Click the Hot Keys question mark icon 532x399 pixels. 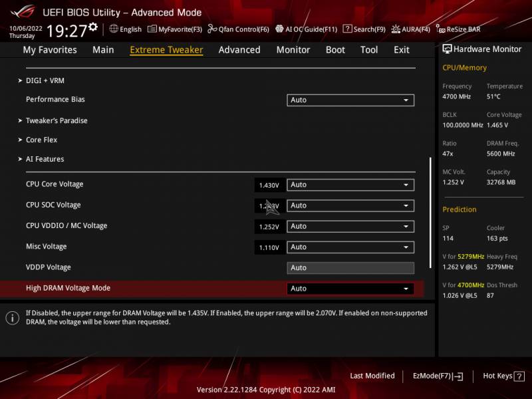coord(519,376)
